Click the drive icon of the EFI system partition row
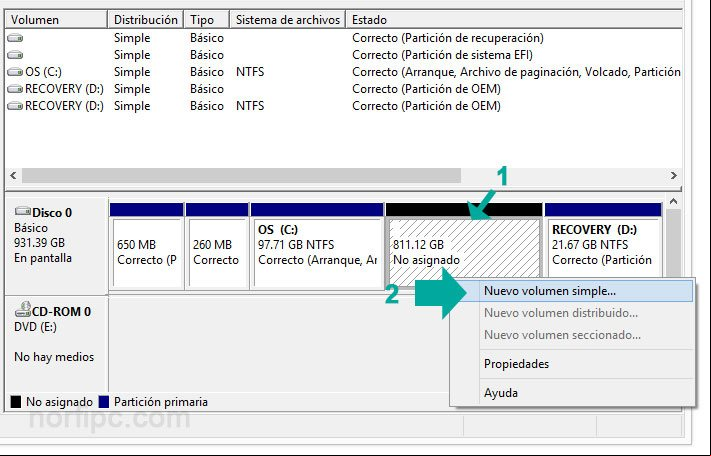This screenshot has width=711, height=456. coord(15,55)
